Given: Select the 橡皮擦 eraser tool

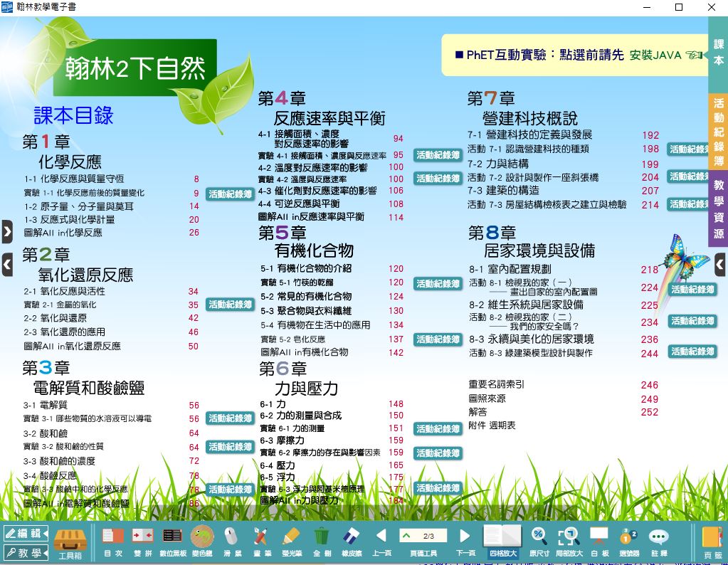Looking at the screenshot, I should pyautogui.click(x=352, y=541).
